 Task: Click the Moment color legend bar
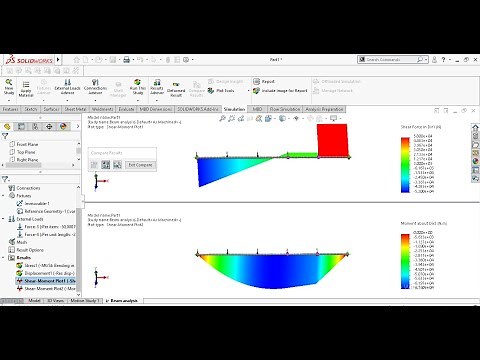click(x=405, y=261)
